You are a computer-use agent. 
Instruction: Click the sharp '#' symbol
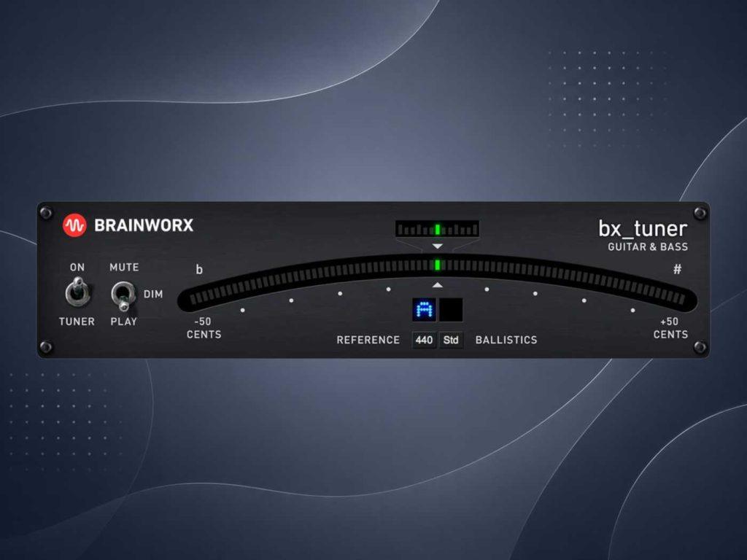(677, 270)
